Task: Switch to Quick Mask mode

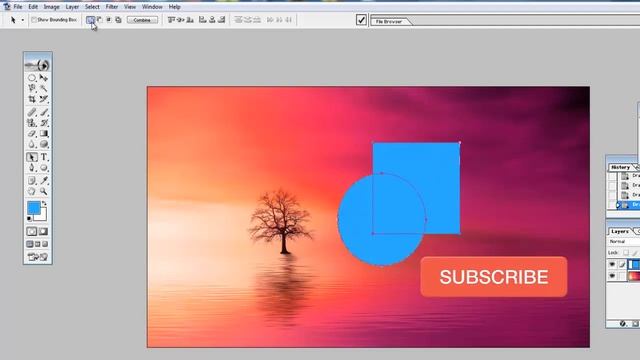Action: pyautogui.click(x=44, y=231)
